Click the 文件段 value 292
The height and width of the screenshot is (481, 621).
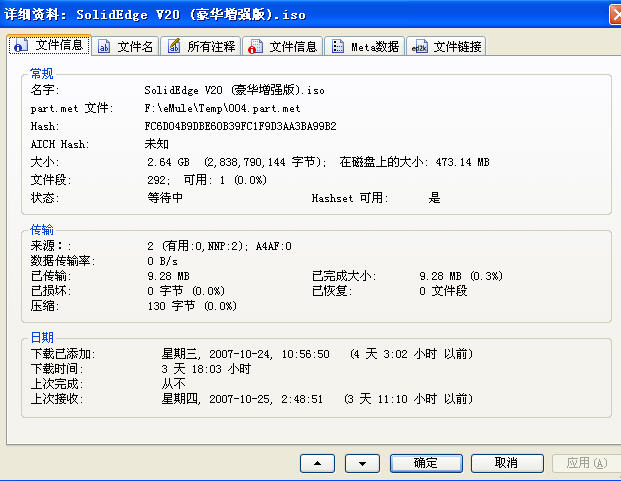158,180
